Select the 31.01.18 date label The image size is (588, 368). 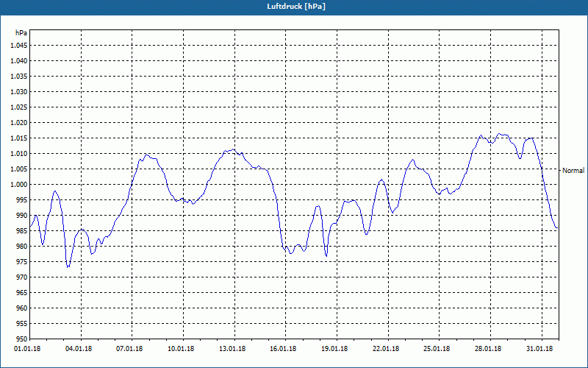(539, 349)
